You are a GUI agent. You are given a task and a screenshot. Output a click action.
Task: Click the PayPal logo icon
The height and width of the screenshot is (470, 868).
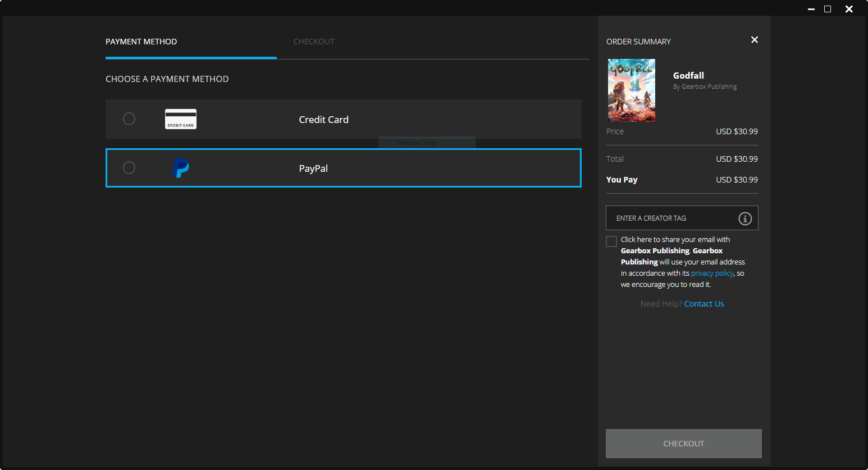click(181, 168)
